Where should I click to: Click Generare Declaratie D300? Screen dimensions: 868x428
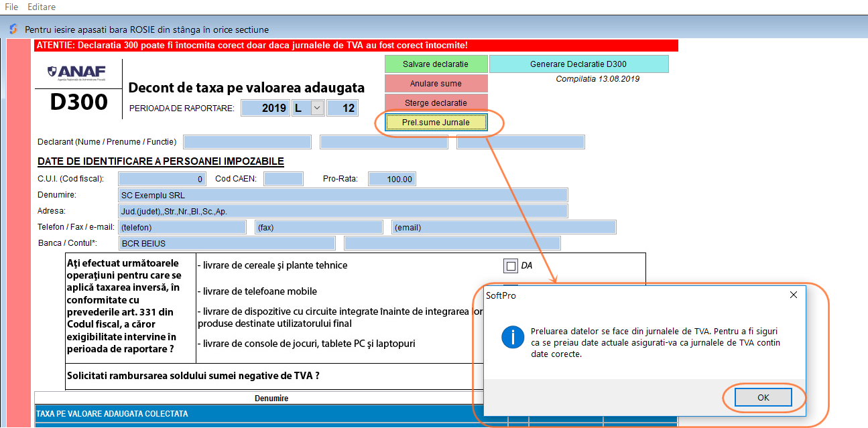click(579, 64)
